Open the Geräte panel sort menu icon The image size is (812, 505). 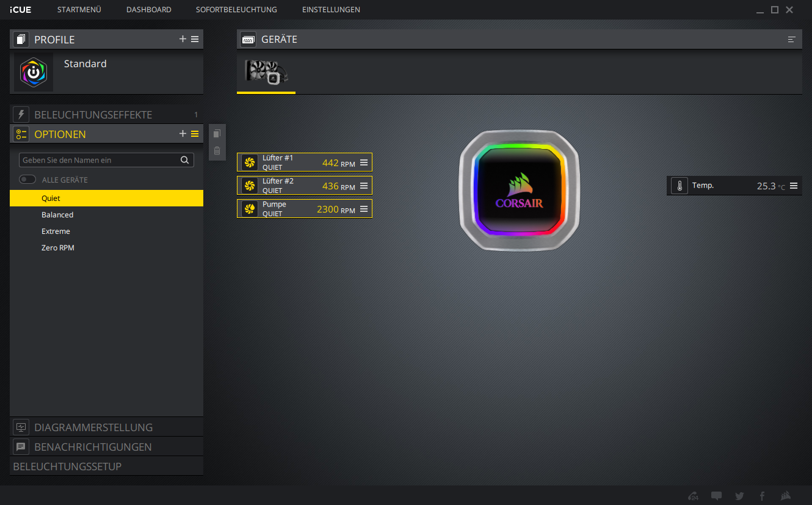[792, 39]
